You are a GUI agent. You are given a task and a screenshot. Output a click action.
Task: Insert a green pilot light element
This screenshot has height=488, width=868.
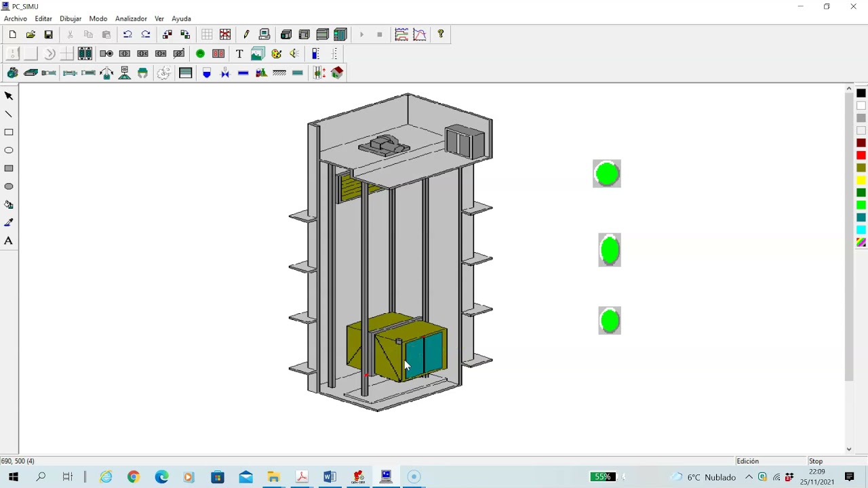(x=200, y=54)
